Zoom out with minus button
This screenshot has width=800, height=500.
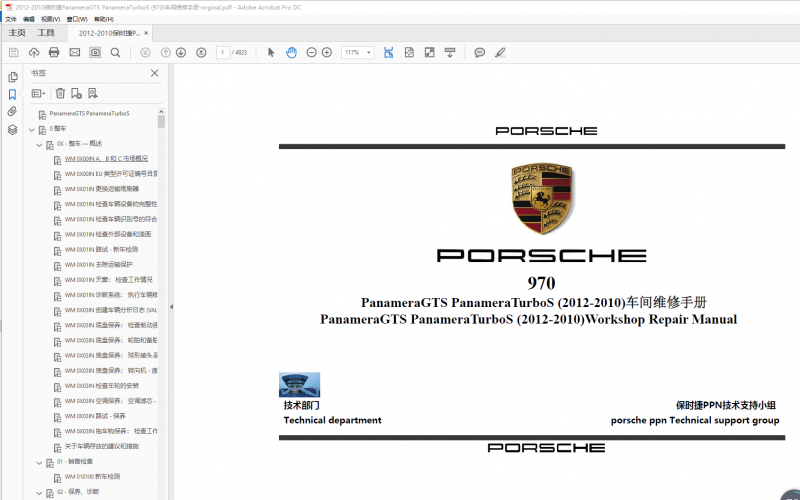pos(311,52)
